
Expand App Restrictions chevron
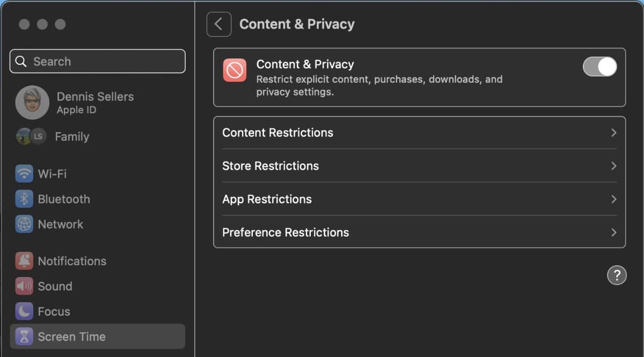613,199
